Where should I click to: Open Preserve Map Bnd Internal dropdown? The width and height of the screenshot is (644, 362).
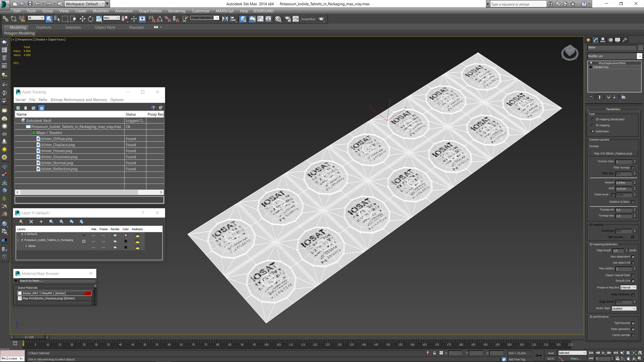[628, 288]
